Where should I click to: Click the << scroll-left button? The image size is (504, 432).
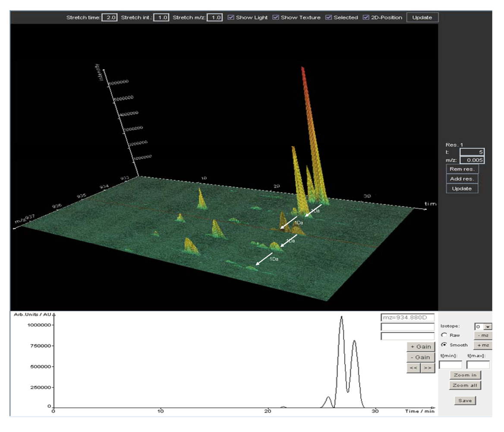(413, 368)
